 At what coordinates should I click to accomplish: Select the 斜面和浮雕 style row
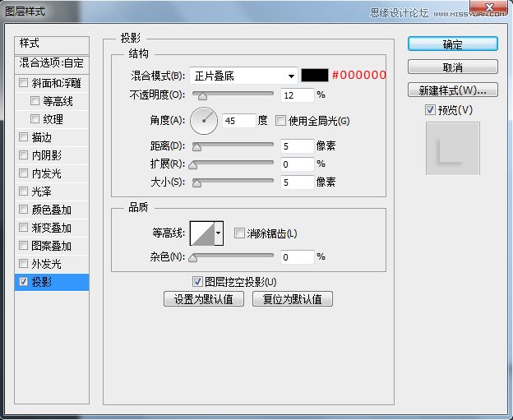click(x=52, y=83)
